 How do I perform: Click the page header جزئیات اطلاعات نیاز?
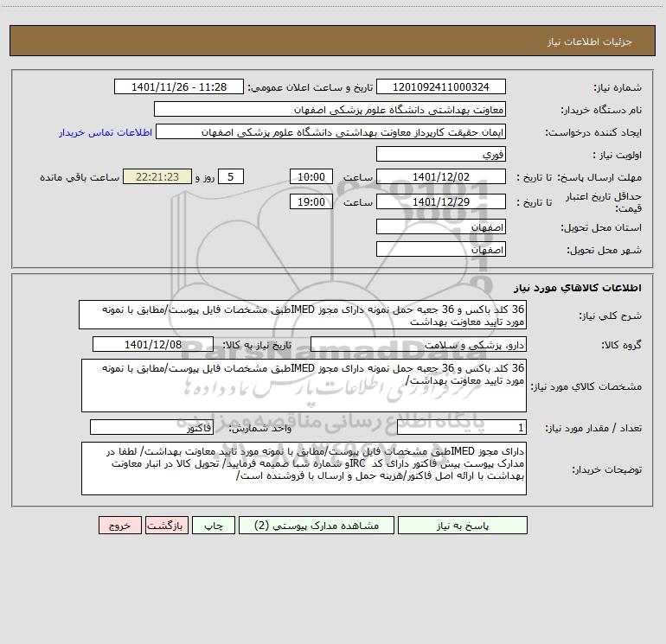tap(590, 41)
